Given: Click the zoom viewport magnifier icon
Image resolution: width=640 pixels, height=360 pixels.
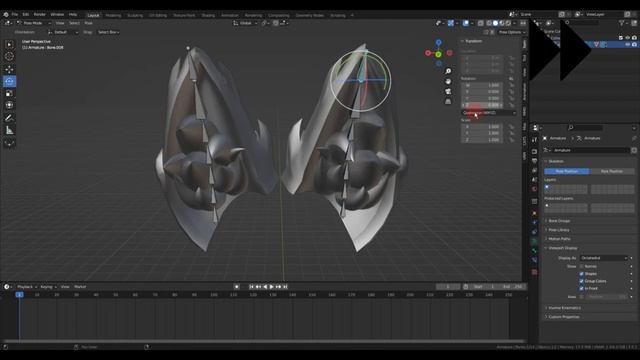Looking at the screenshot, I should [x=448, y=71].
